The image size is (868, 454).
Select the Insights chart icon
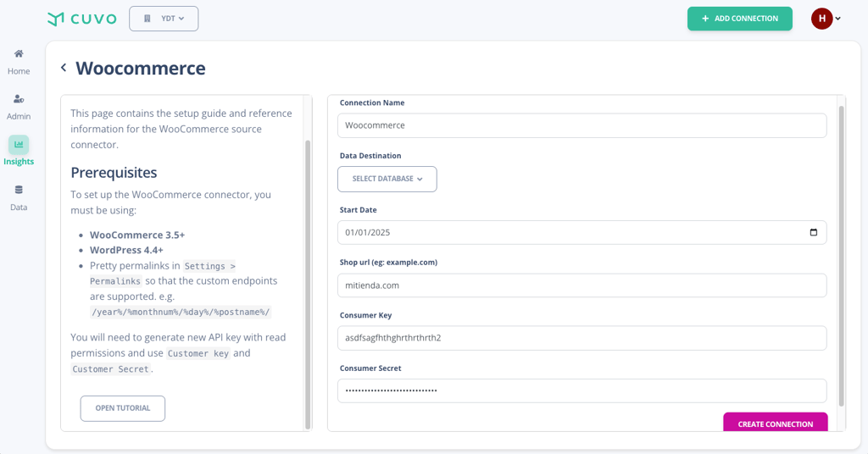pyautogui.click(x=19, y=145)
